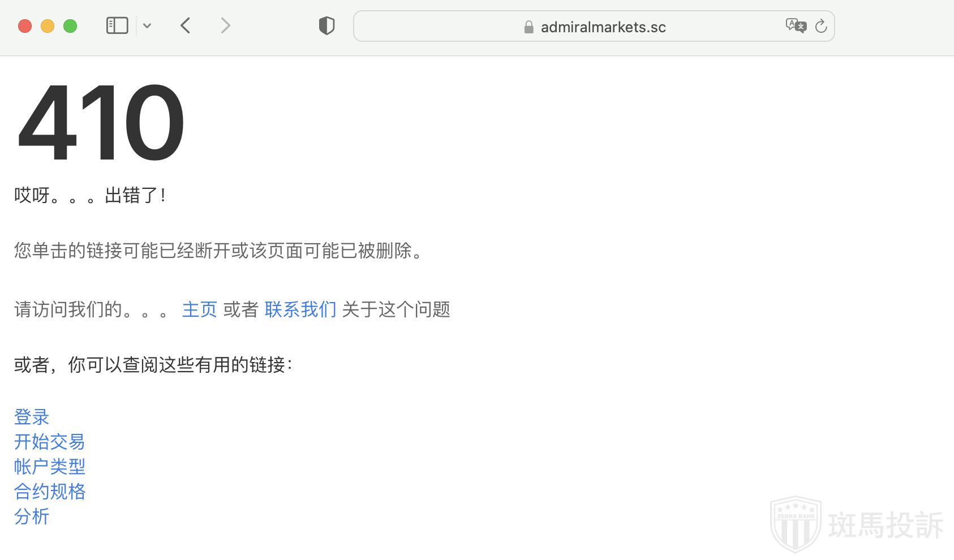Viewport: 954px width, 560px height.
Task: Enter full screen with green button
Action: pos(70,26)
